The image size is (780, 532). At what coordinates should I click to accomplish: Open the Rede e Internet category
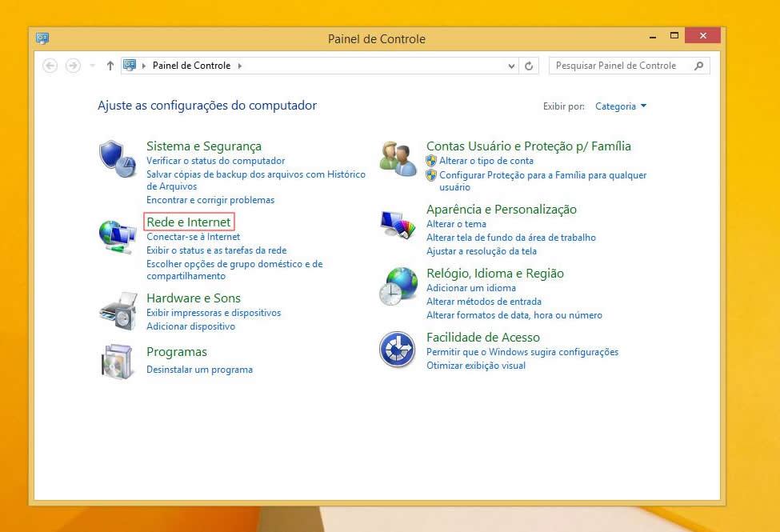coord(189,222)
